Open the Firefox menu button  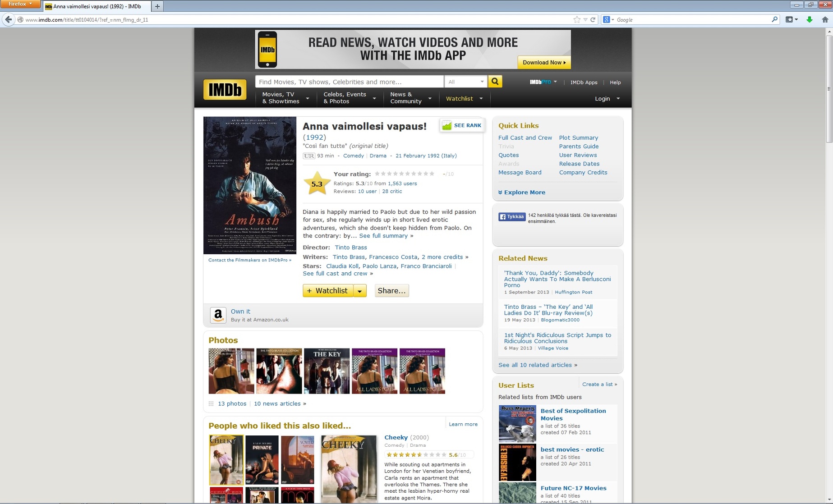point(20,4)
